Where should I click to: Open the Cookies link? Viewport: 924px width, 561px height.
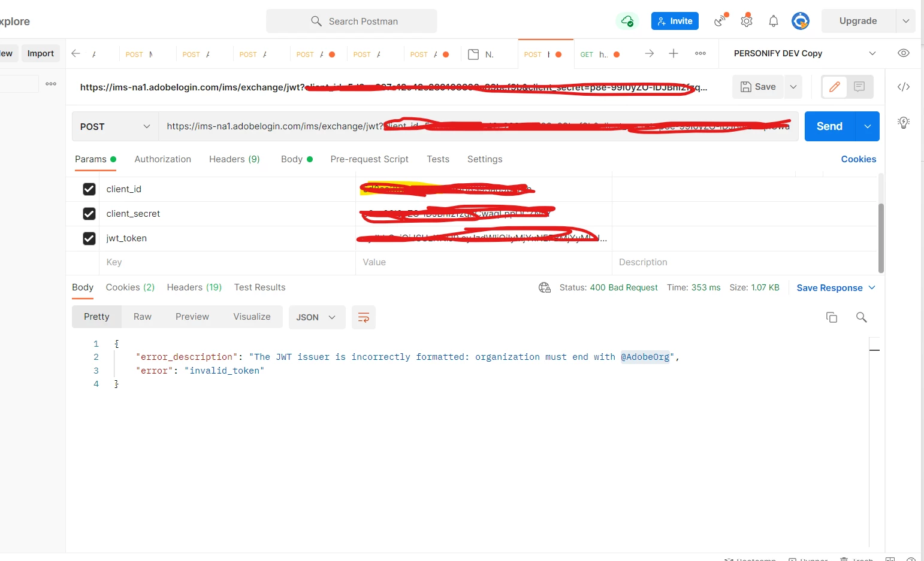pos(859,159)
